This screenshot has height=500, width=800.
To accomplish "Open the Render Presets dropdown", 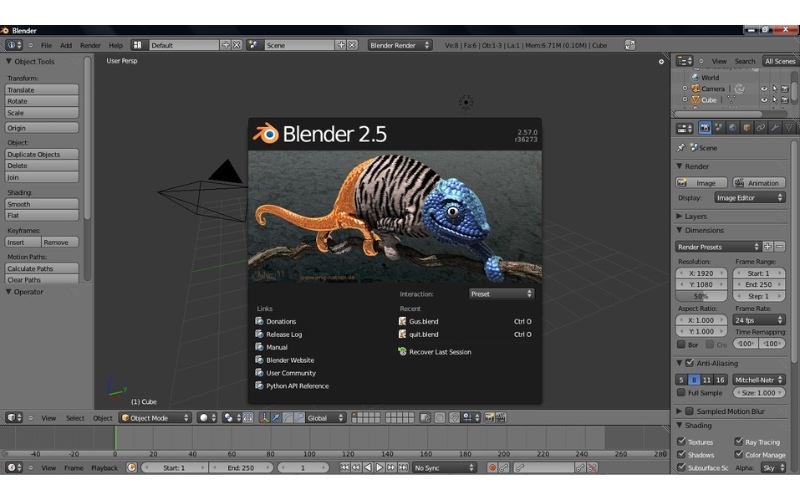I will (718, 247).
